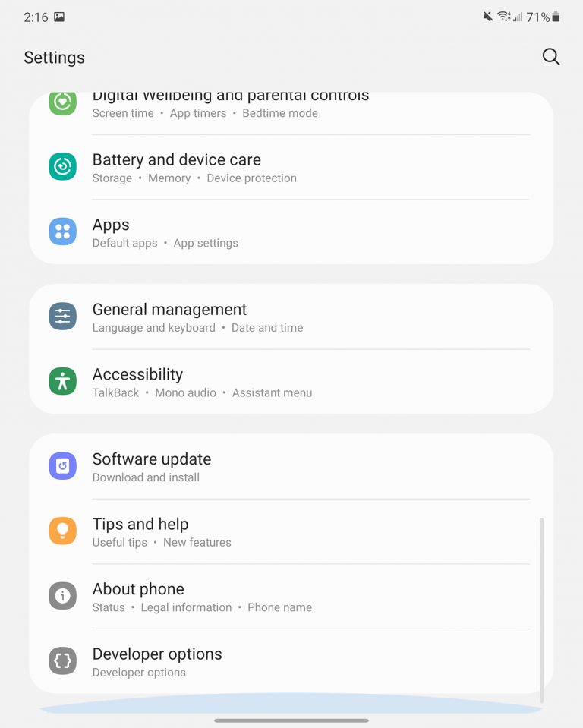
Task: Click the vertical scrollbar indicator
Action: (541, 610)
